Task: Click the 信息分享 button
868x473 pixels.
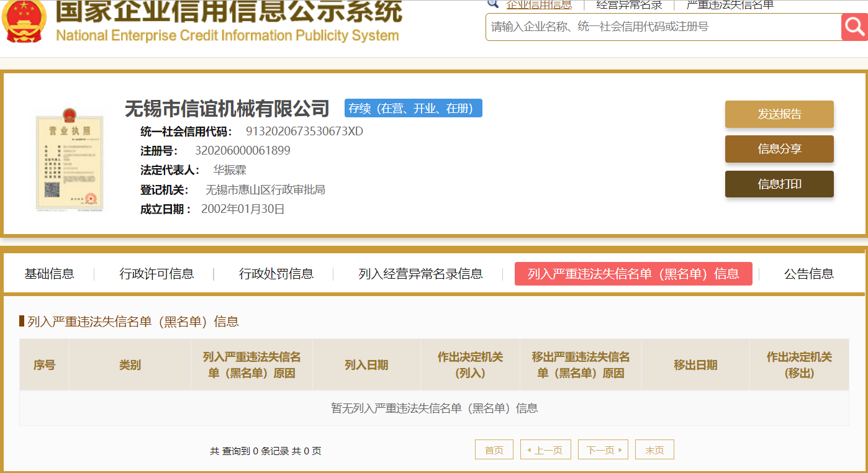Action: tap(779, 149)
